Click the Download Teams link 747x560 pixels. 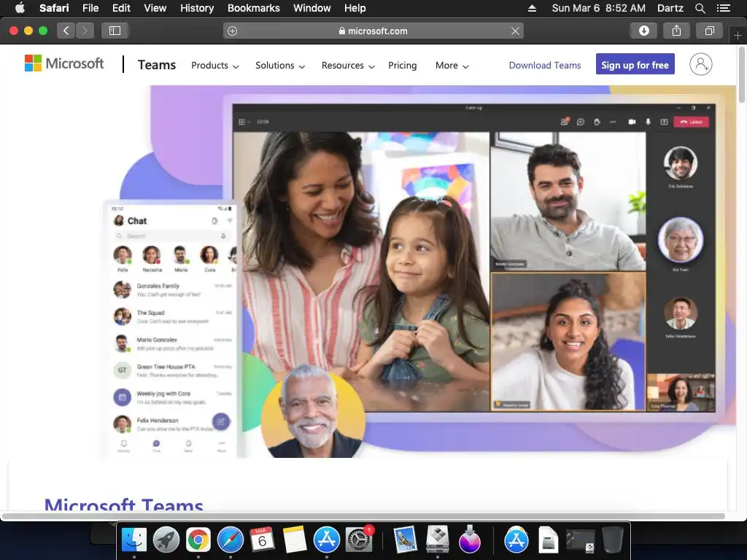click(x=544, y=65)
